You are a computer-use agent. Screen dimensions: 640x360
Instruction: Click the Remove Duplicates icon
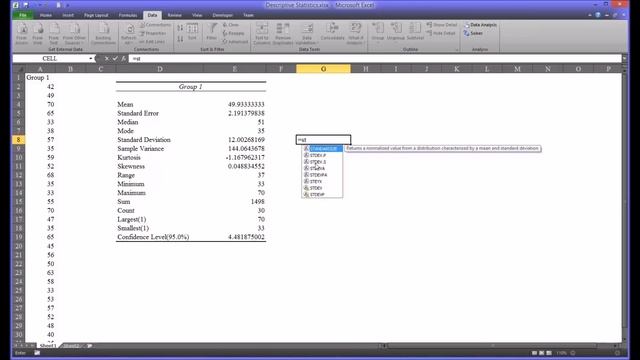click(283, 34)
